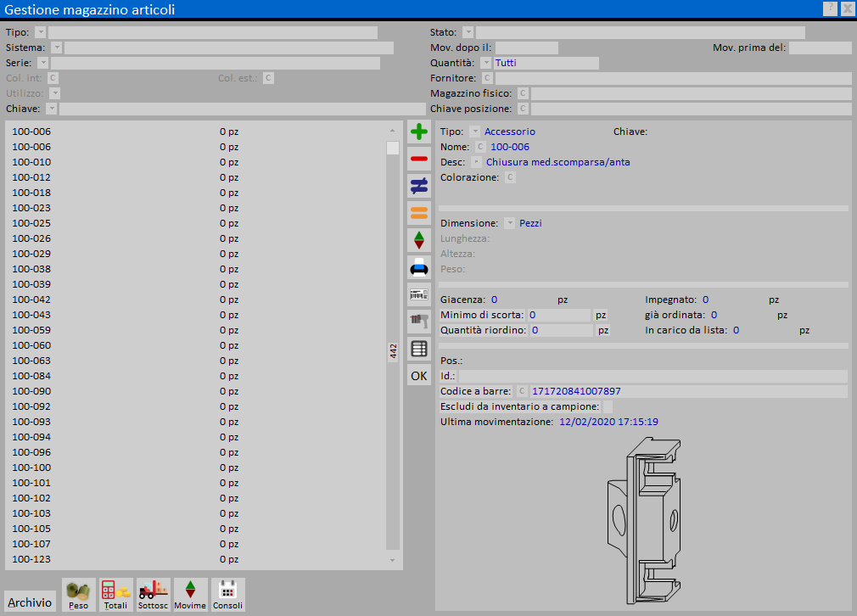Expand the Tipo filter dropdown at top
Image resolution: width=857 pixels, height=616 pixels.
[x=41, y=32]
